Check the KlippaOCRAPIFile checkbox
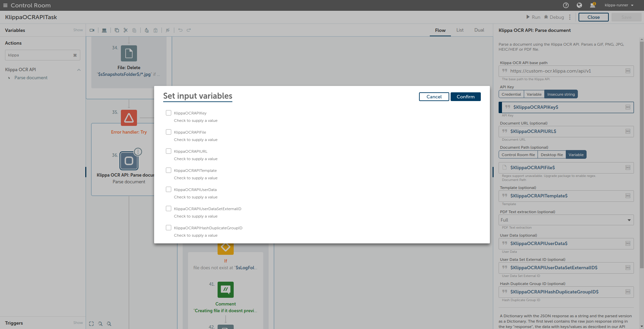This screenshot has width=644, height=329. pyautogui.click(x=169, y=132)
